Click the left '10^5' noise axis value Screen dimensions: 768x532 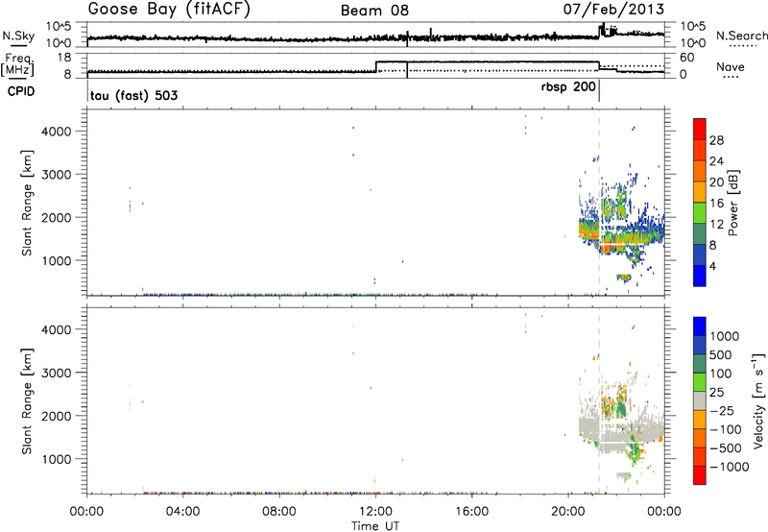pos(59,27)
